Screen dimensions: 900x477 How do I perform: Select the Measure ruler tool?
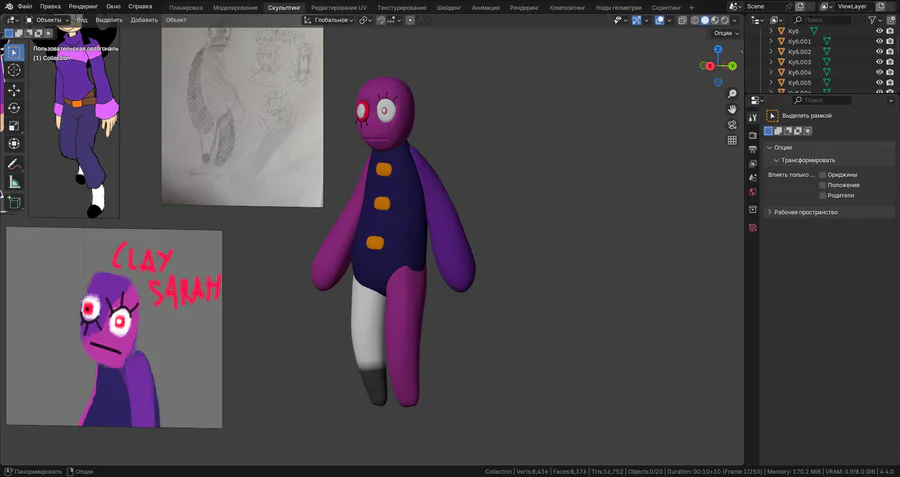coord(14,183)
